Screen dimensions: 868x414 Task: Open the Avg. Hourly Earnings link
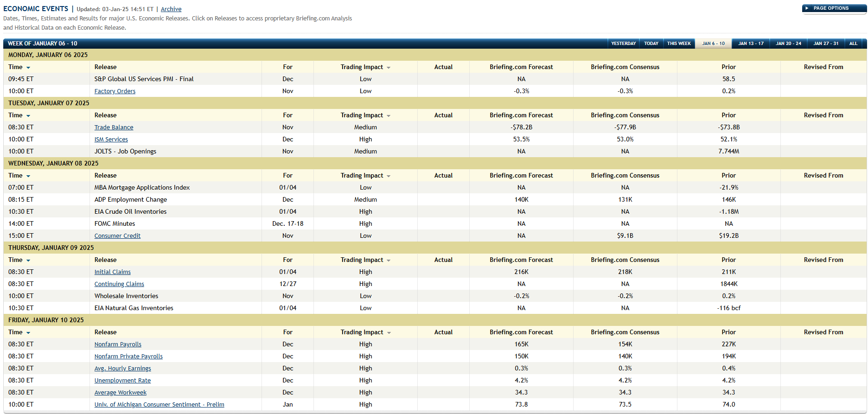tap(123, 369)
